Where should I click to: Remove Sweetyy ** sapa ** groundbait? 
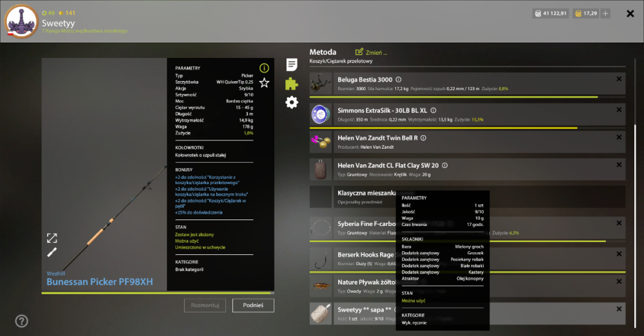coord(619,309)
